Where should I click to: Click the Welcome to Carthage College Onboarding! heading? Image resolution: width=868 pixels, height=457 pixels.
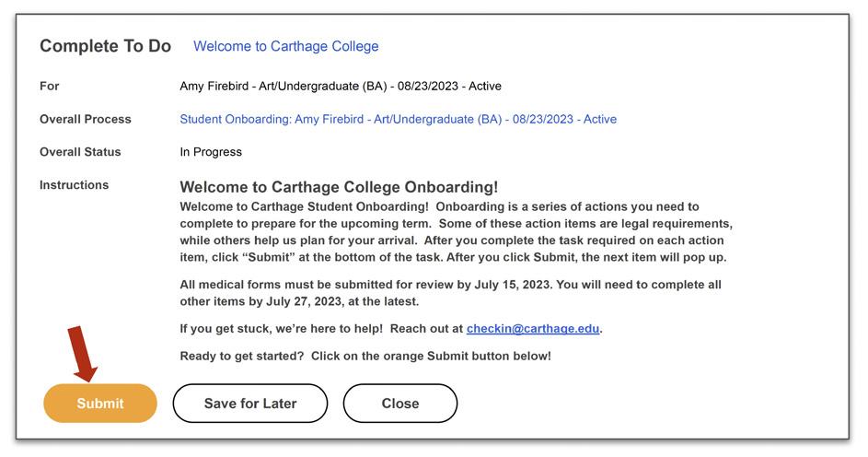pyautogui.click(x=339, y=187)
